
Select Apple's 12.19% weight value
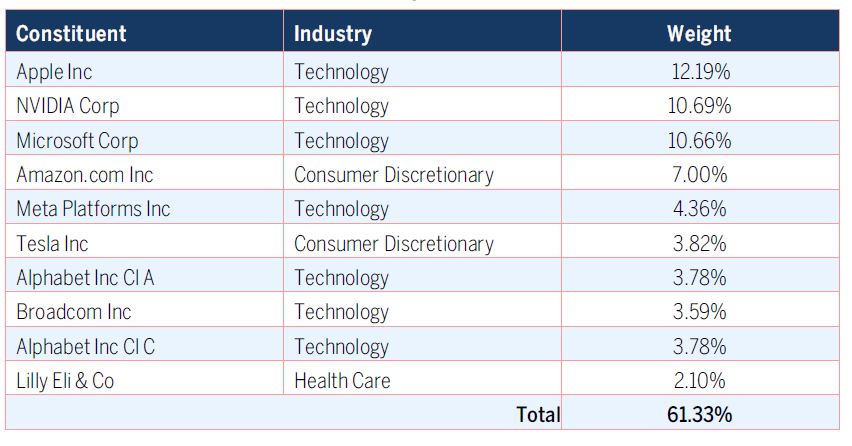click(699, 71)
